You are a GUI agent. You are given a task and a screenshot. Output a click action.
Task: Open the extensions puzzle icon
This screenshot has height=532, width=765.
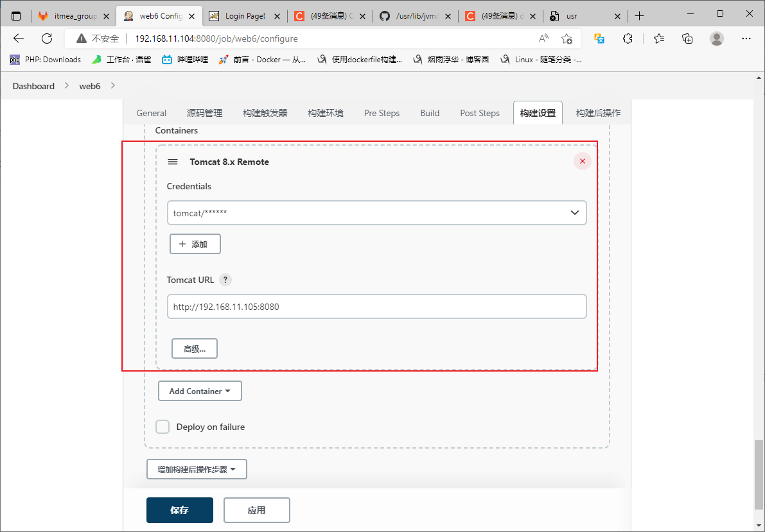[x=628, y=39]
